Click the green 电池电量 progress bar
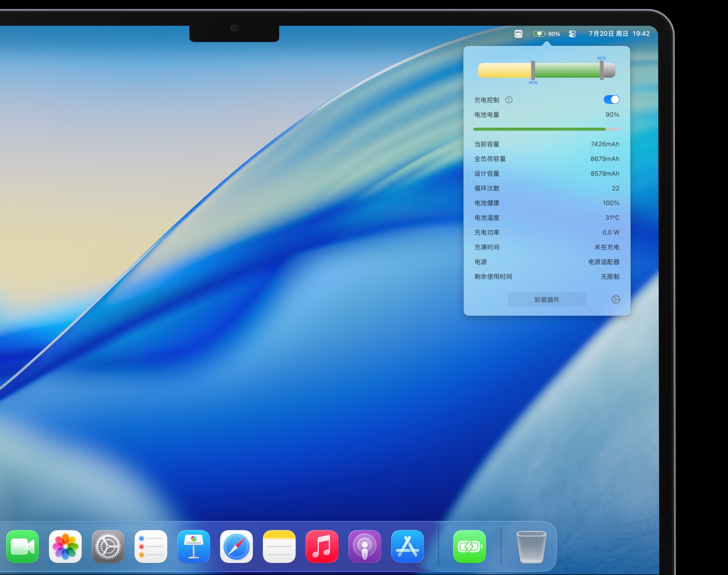This screenshot has width=728, height=575. (539, 129)
